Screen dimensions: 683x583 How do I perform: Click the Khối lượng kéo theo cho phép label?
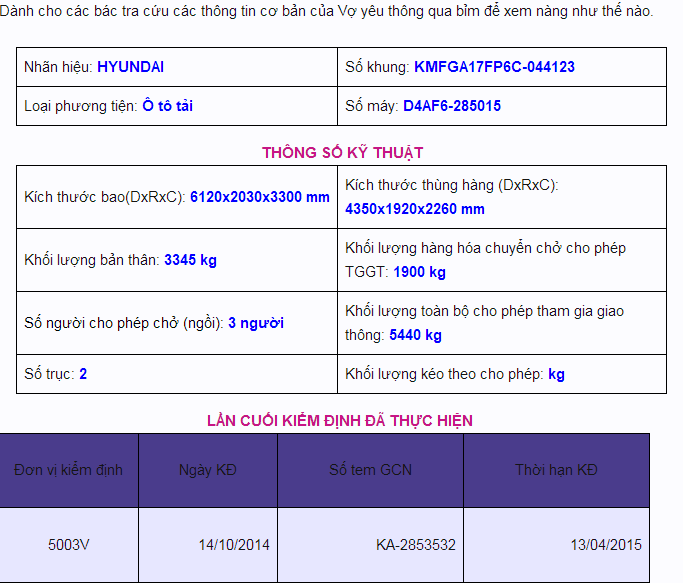coord(444,374)
